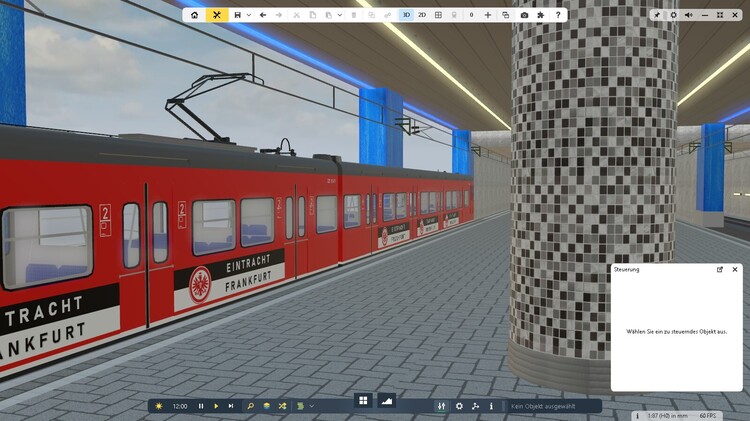
Task: Open the catalog grid tiles button
Action: tap(364, 400)
